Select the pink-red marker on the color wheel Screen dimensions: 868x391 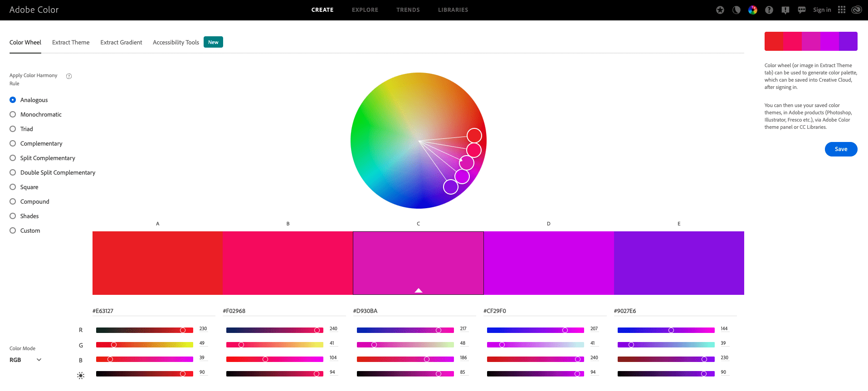click(x=474, y=150)
